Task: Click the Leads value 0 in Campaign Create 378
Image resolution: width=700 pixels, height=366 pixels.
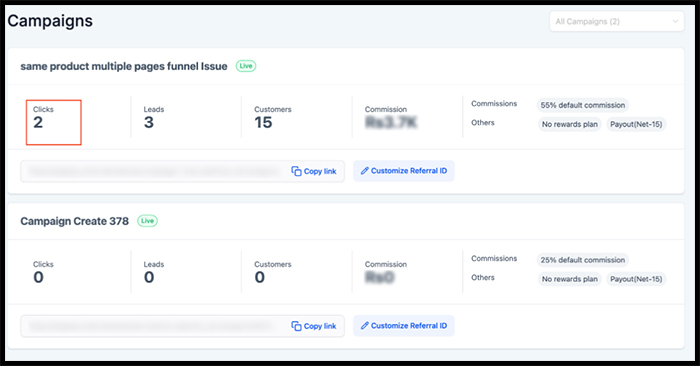Action: [x=149, y=277]
